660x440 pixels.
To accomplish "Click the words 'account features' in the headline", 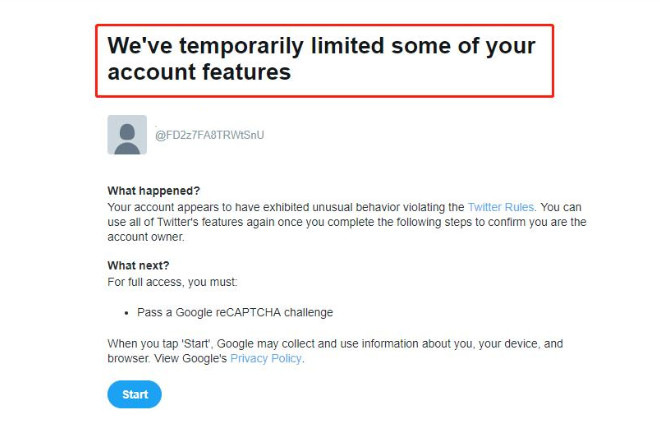I will click(x=199, y=72).
